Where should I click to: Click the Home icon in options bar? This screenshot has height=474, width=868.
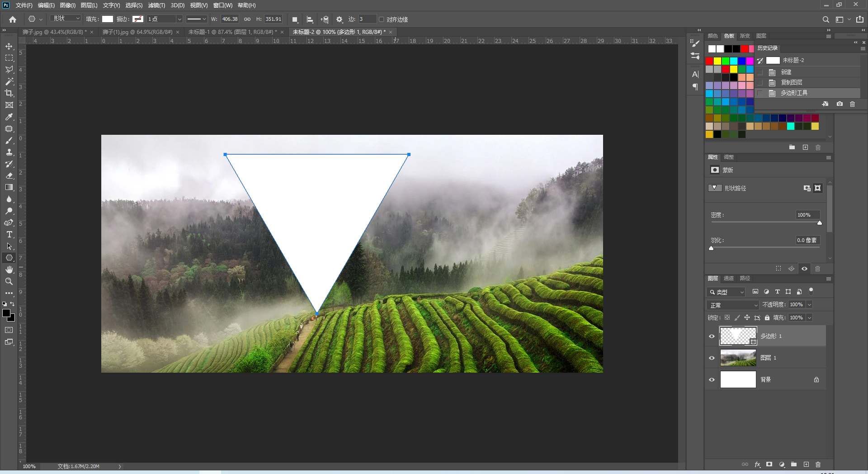click(13, 19)
